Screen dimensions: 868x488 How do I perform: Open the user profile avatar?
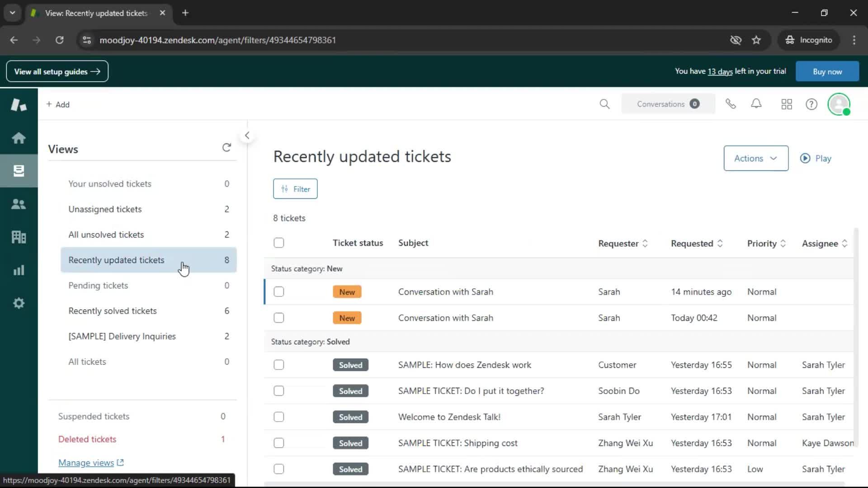(839, 104)
